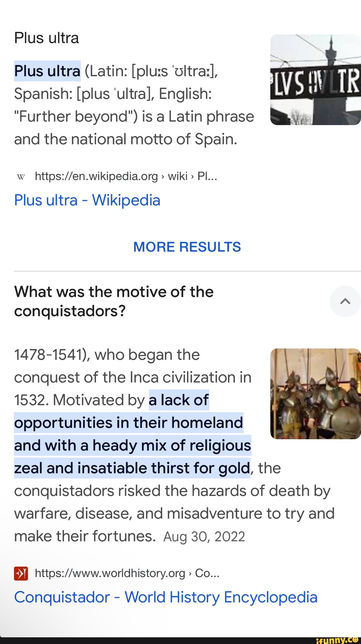Click the highlighted 'thirst for gold' snippet
The width and height of the screenshot is (361, 644).
(x=177, y=468)
